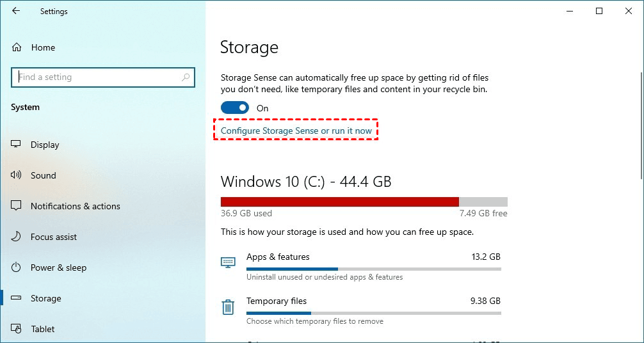Click the Power & sleep icon
The image size is (644, 343).
coord(17,267)
